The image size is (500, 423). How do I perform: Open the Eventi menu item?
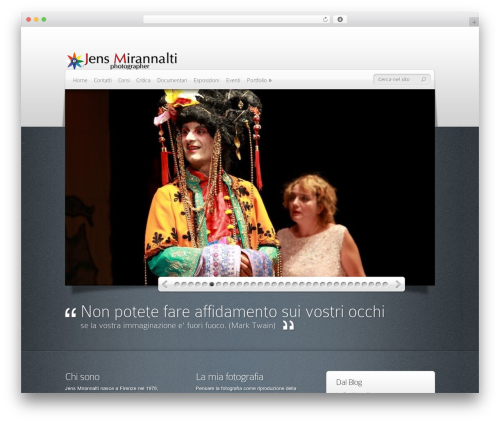pyautogui.click(x=233, y=80)
